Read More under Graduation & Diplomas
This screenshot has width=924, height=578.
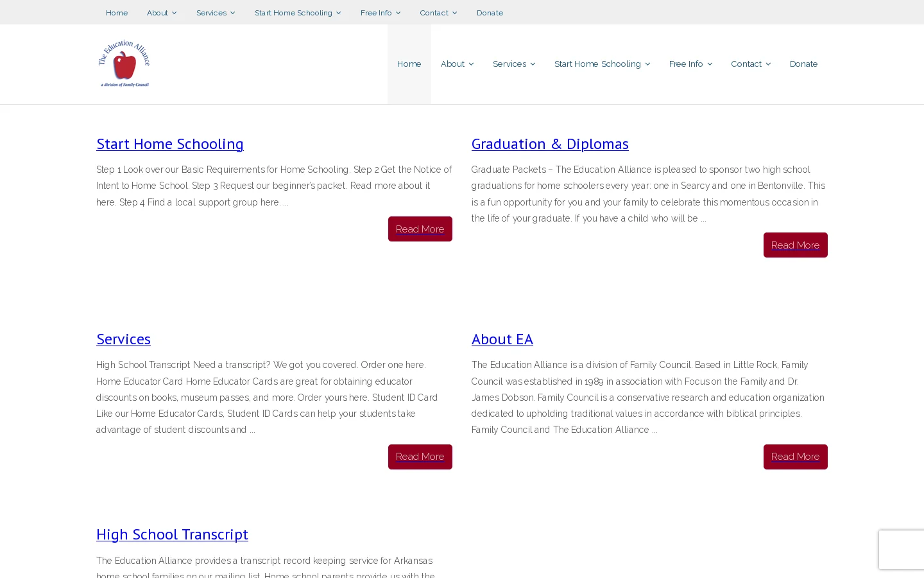[x=796, y=245]
